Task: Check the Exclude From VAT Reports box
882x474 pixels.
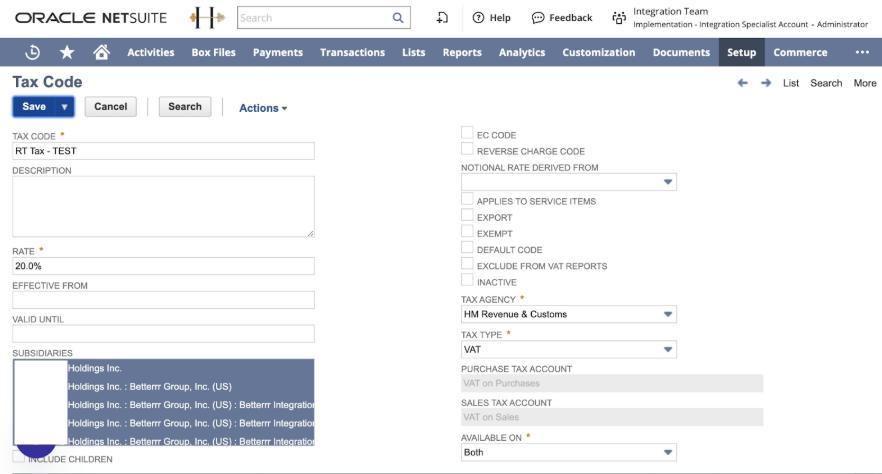Action: [x=467, y=265]
